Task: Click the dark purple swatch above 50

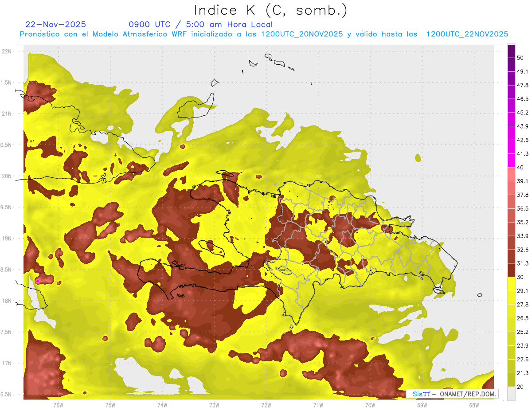Action: [x=512, y=51]
